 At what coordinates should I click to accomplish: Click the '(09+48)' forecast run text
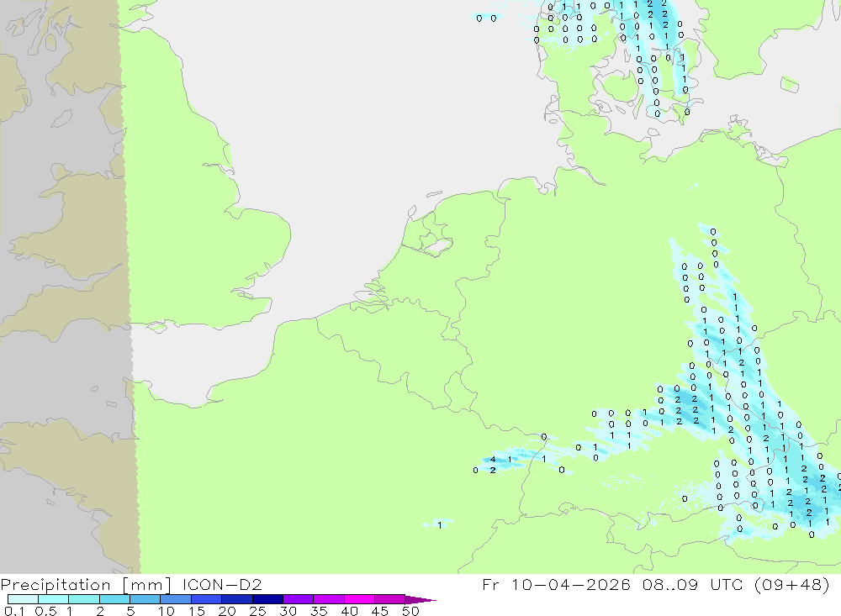[791, 584]
